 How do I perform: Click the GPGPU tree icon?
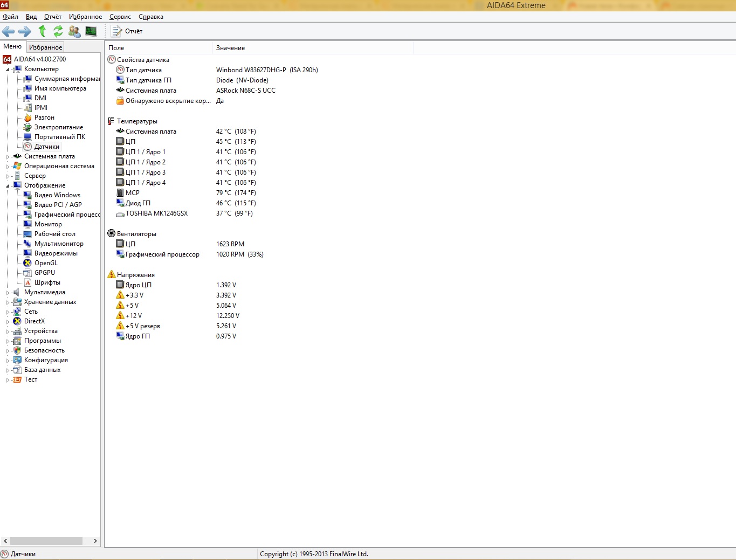(27, 273)
